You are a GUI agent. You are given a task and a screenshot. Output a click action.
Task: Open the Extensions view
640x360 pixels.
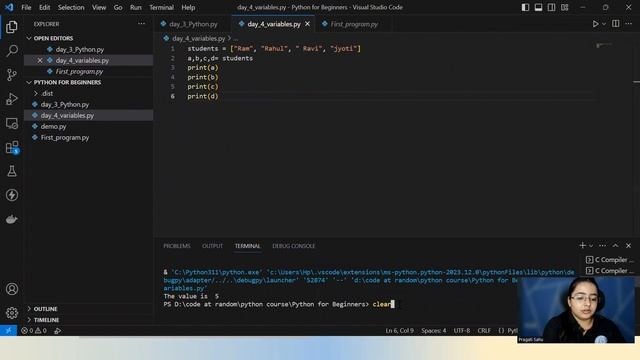pyautogui.click(x=12, y=147)
